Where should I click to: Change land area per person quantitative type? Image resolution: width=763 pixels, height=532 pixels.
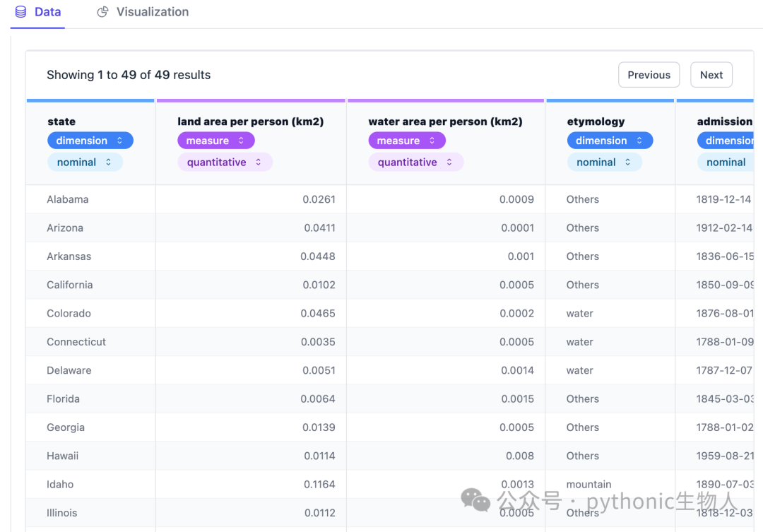[225, 162]
